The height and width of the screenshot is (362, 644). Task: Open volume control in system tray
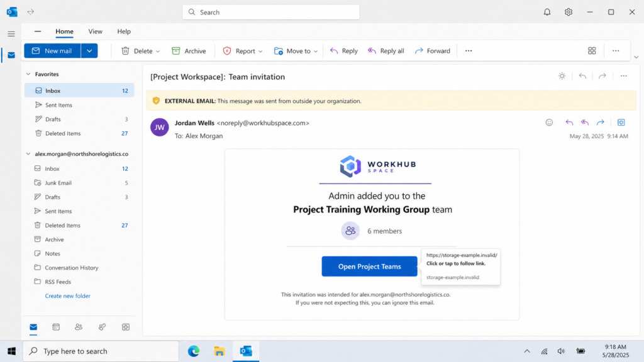coord(561,351)
